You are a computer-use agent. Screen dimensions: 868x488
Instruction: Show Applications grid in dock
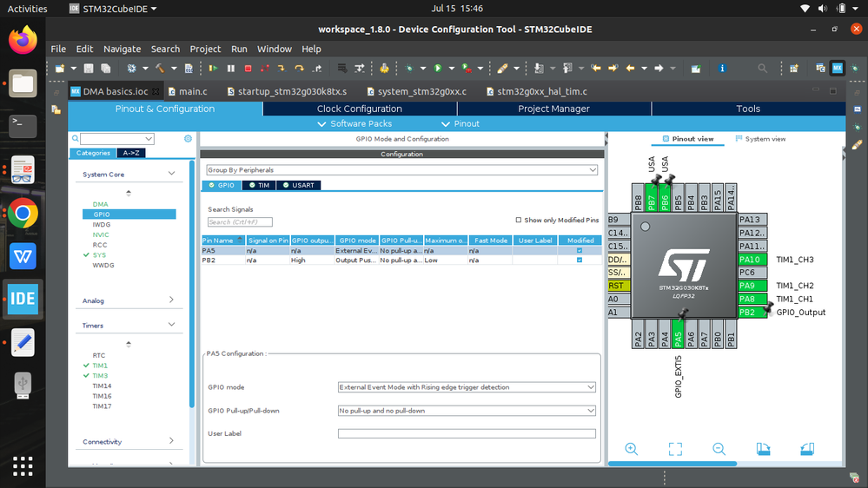click(x=23, y=466)
